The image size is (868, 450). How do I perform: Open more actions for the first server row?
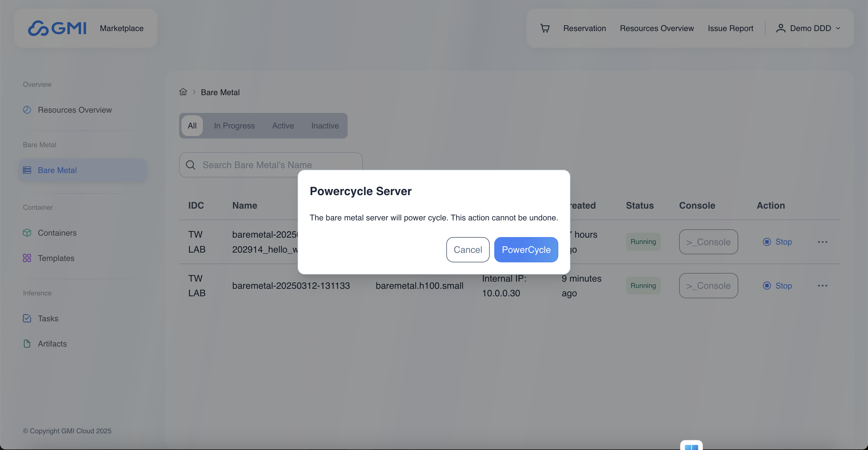click(x=823, y=242)
